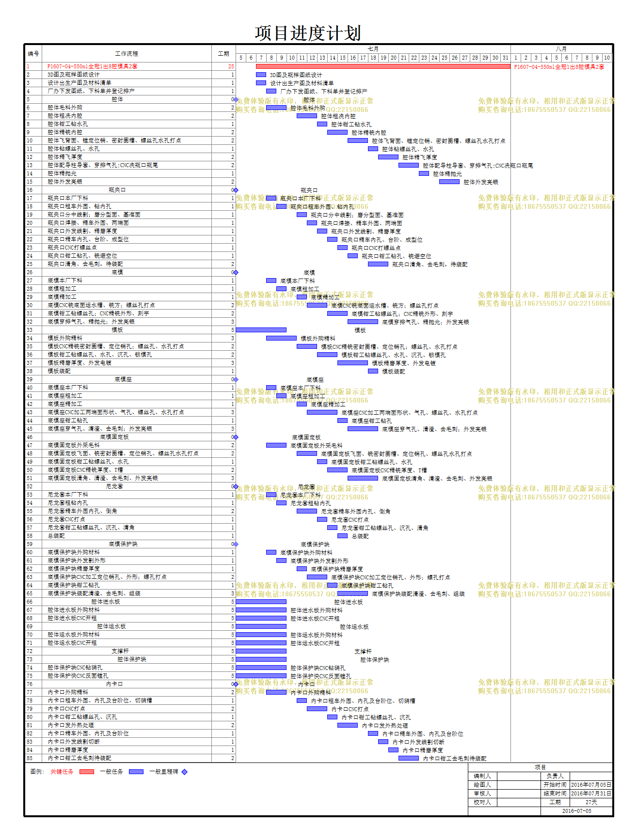Click day 15 in the 七月 timeline header
637x840 pixels.
[343, 58]
